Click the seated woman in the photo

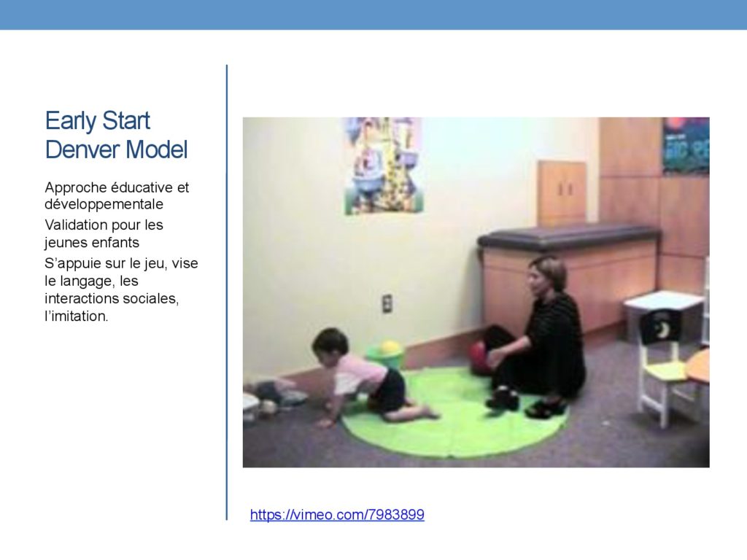[x=536, y=338]
